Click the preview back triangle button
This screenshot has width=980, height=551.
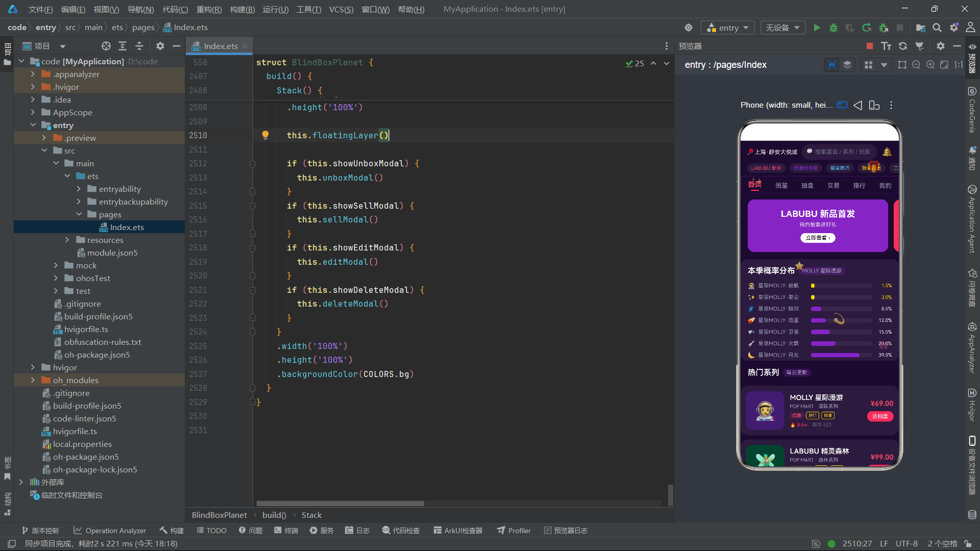(x=858, y=105)
